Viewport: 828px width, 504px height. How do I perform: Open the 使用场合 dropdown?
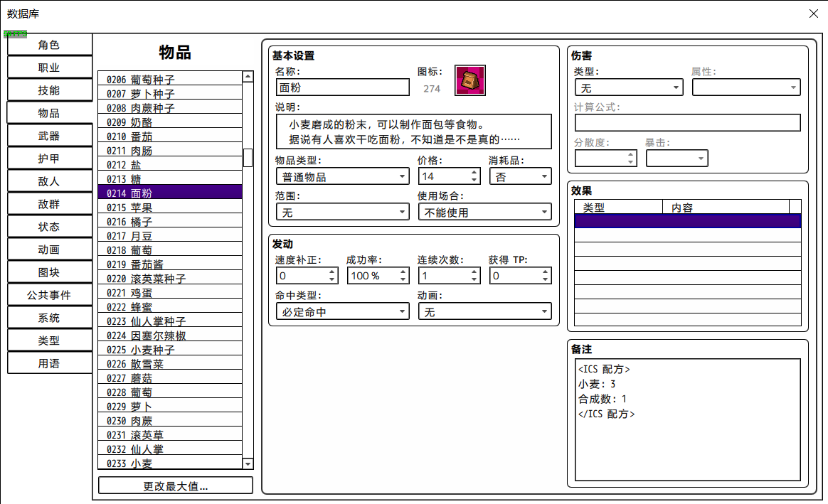point(484,212)
